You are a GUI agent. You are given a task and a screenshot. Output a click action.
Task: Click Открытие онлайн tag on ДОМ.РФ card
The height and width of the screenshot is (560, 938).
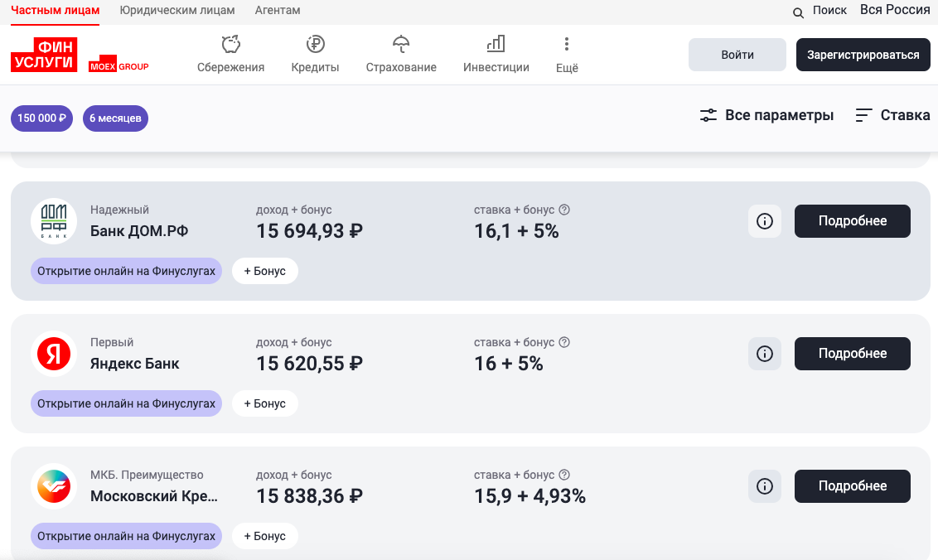click(126, 271)
